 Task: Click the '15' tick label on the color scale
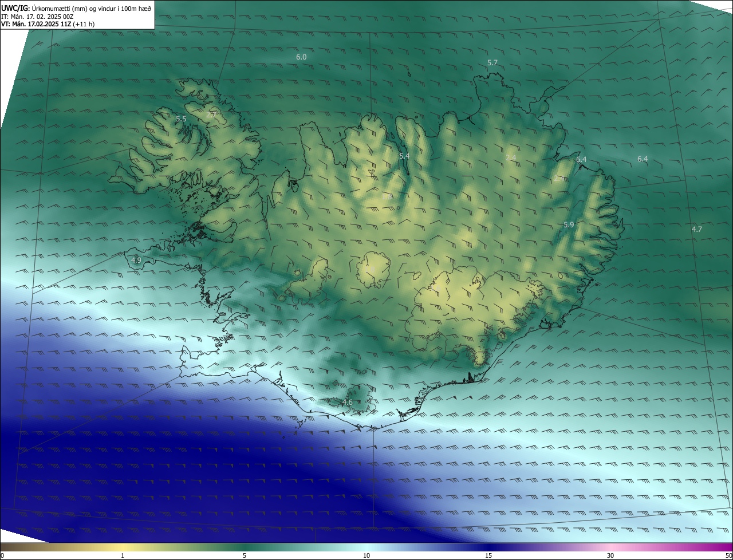[488, 555]
